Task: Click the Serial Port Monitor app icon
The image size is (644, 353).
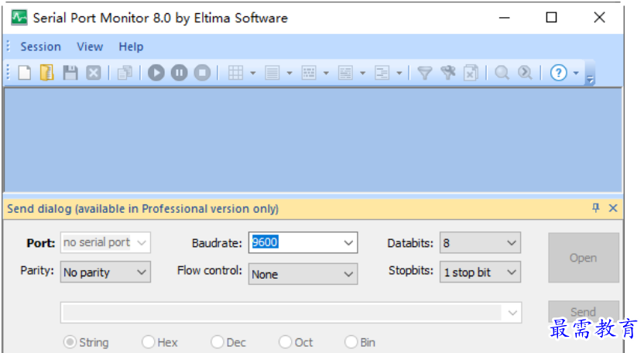Action: click(19, 18)
